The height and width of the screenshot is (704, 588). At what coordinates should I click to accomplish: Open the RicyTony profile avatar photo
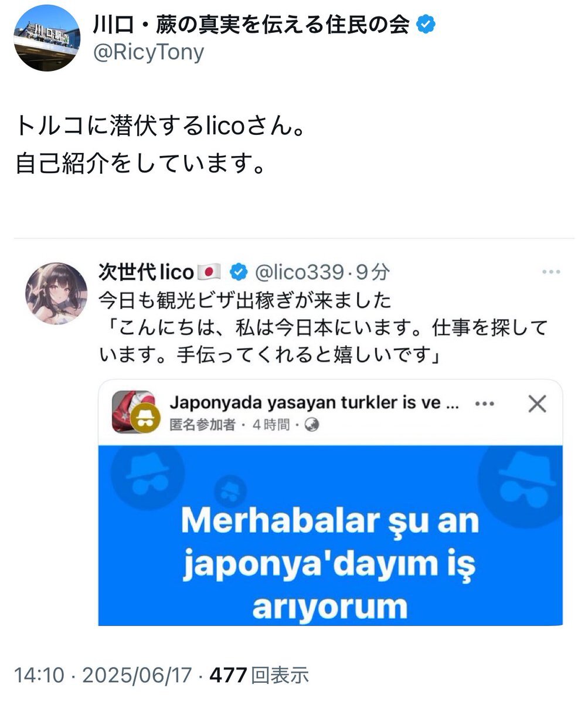point(46,38)
